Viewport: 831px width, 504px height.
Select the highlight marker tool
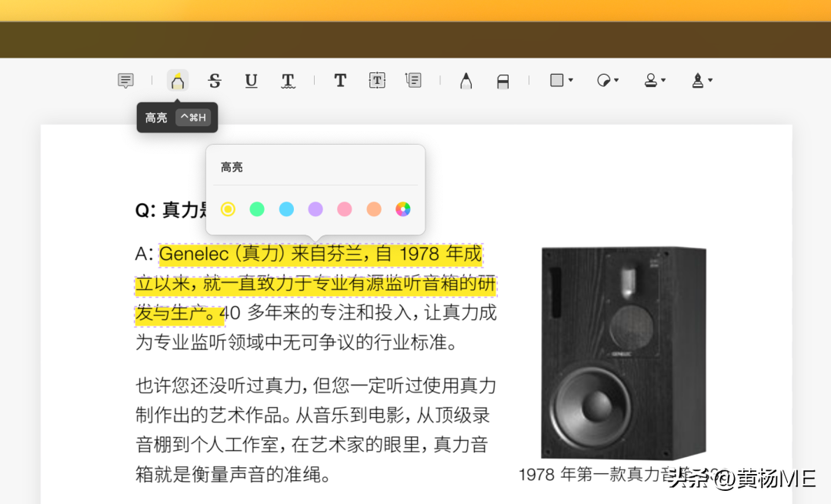click(x=178, y=81)
